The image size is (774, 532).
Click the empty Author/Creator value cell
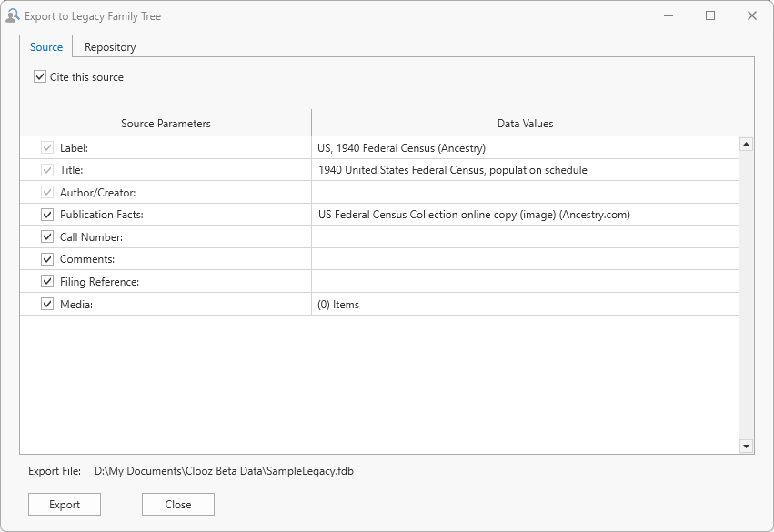tap(524, 192)
